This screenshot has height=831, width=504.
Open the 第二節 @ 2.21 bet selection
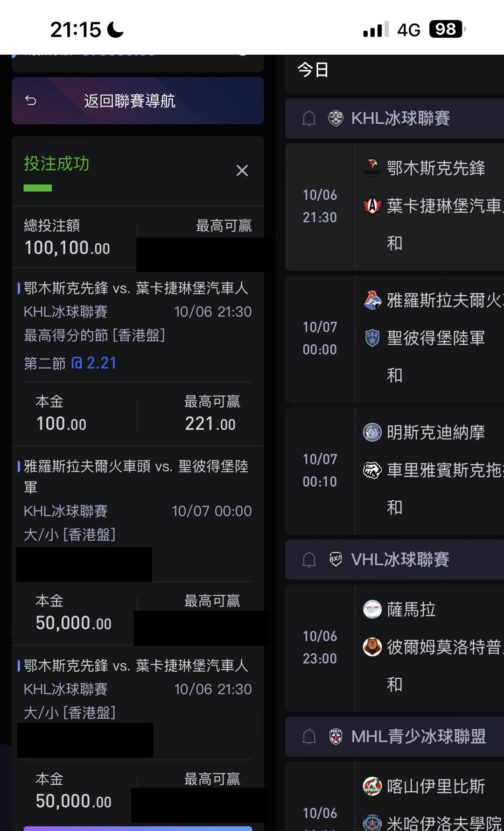coord(70,363)
